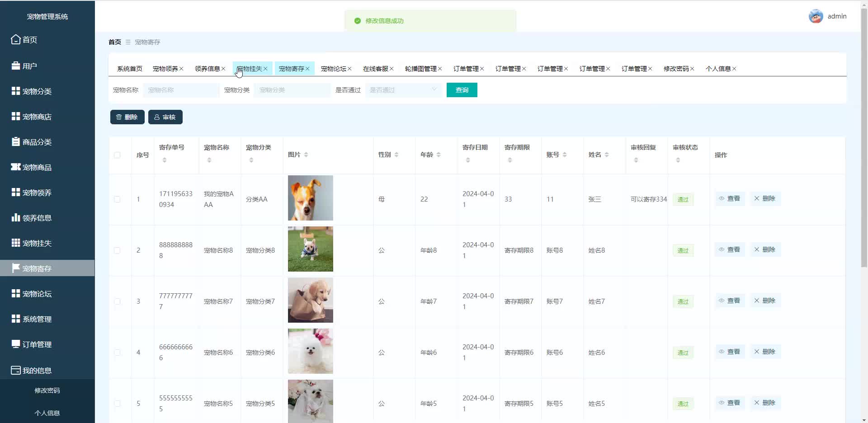Focus the 宠物分类 search field

click(x=292, y=90)
